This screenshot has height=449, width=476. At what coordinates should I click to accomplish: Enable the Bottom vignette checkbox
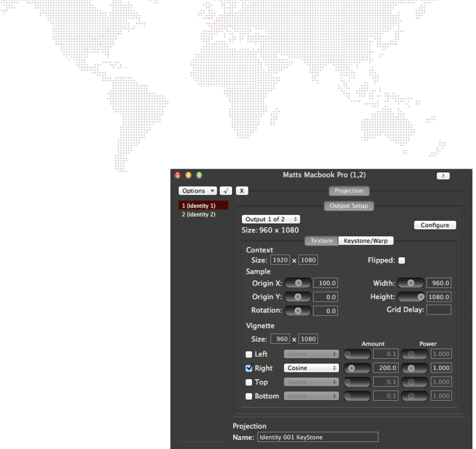coord(249,396)
